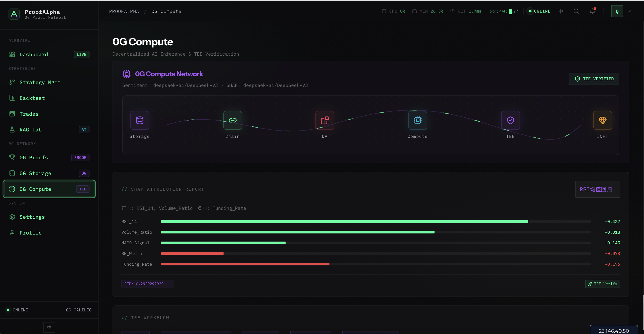Select the Storage node icon

(x=140, y=120)
